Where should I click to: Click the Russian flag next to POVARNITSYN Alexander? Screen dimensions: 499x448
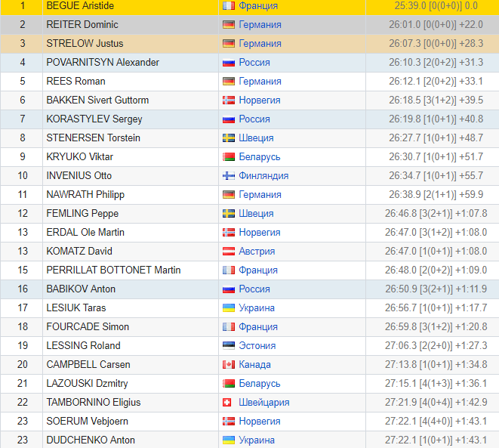[229, 63]
